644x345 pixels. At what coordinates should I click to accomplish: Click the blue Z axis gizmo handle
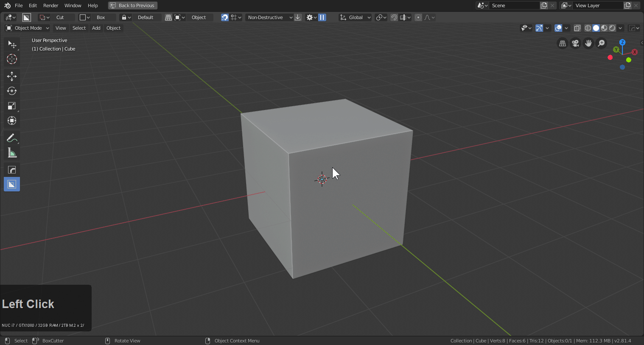tap(622, 42)
